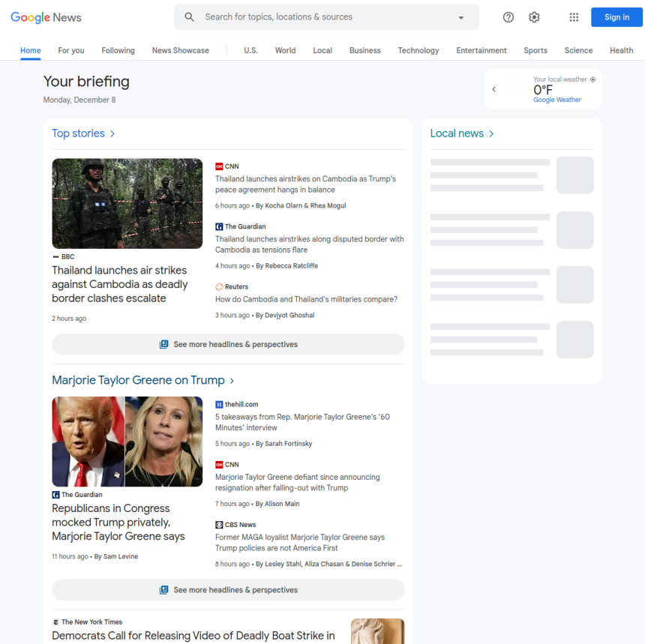Click the location target icon beside local weather
The height and width of the screenshot is (644, 645).
click(593, 79)
